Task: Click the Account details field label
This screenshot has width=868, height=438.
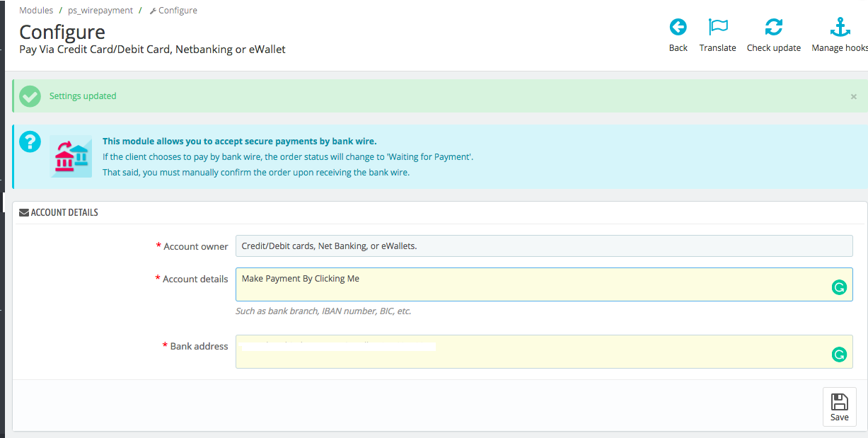Action: (x=195, y=279)
